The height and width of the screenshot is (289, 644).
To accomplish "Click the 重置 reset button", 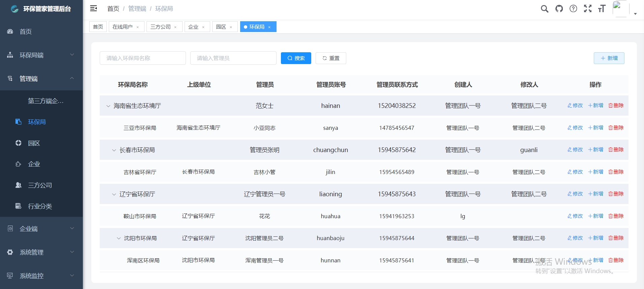I will [331, 58].
